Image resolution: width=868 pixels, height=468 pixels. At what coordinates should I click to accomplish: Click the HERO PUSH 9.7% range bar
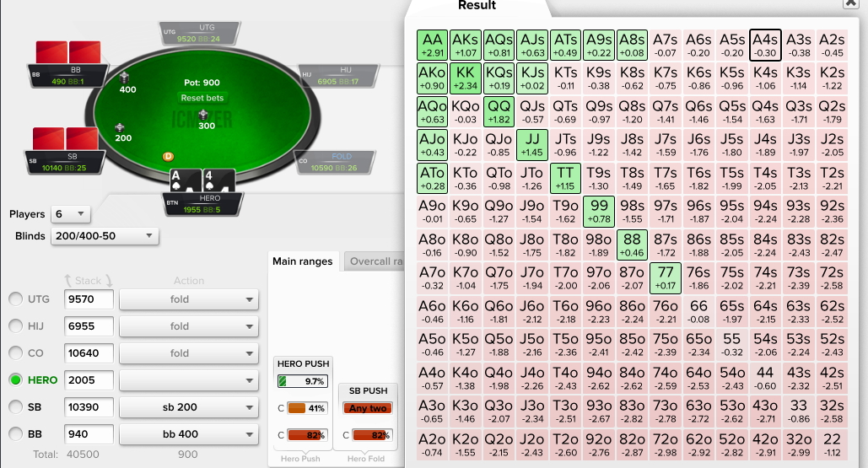303,381
